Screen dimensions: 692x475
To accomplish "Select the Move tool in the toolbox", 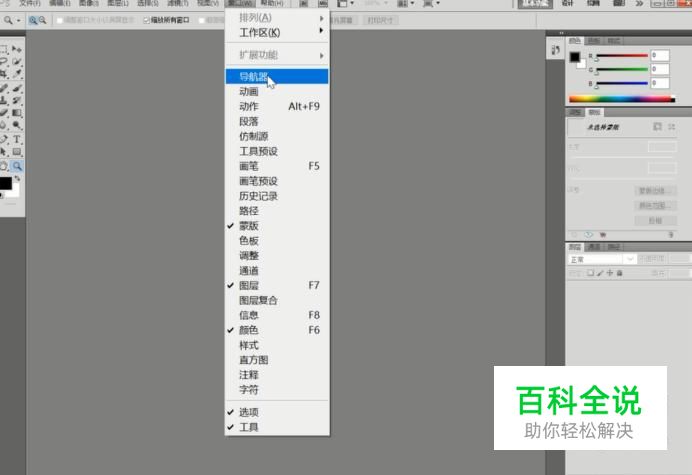I will tap(17, 49).
